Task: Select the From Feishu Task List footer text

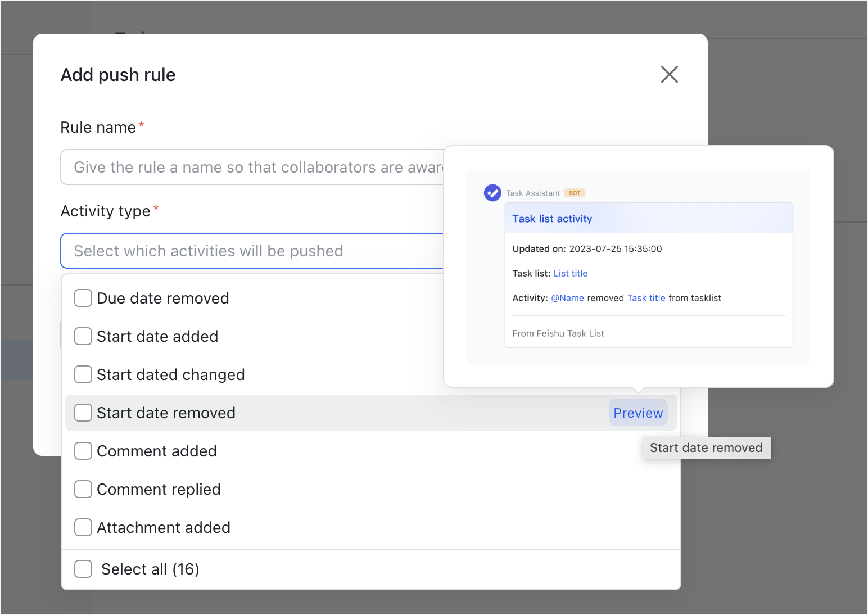Action: point(558,333)
